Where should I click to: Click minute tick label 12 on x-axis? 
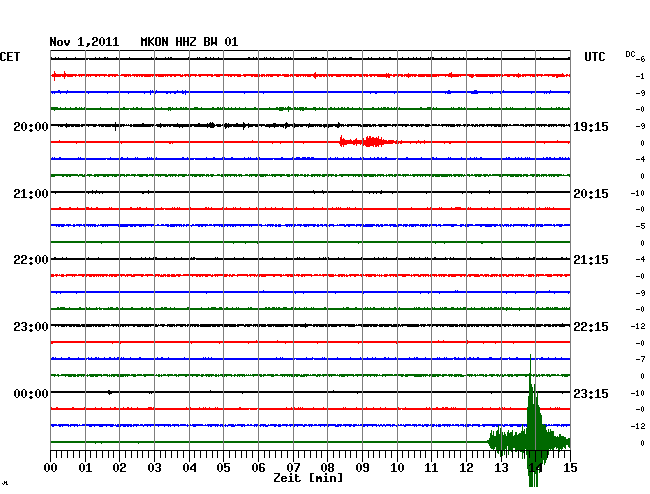466,467
